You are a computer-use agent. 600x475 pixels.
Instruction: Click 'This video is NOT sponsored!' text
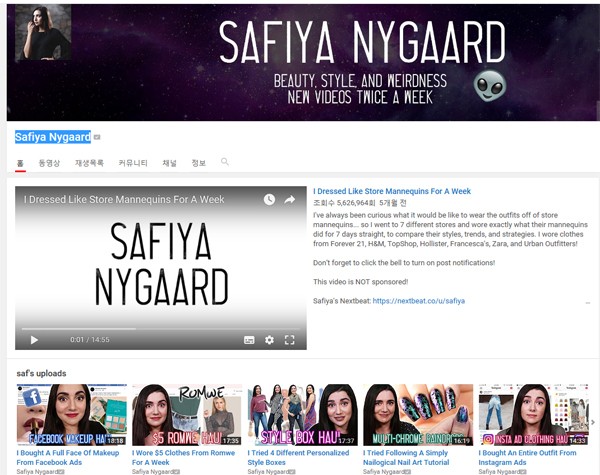point(360,282)
